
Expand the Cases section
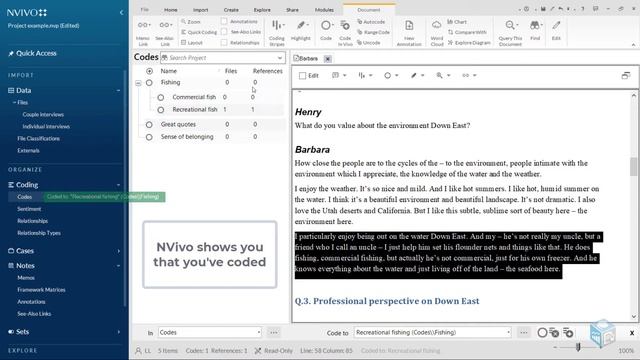click(x=119, y=251)
